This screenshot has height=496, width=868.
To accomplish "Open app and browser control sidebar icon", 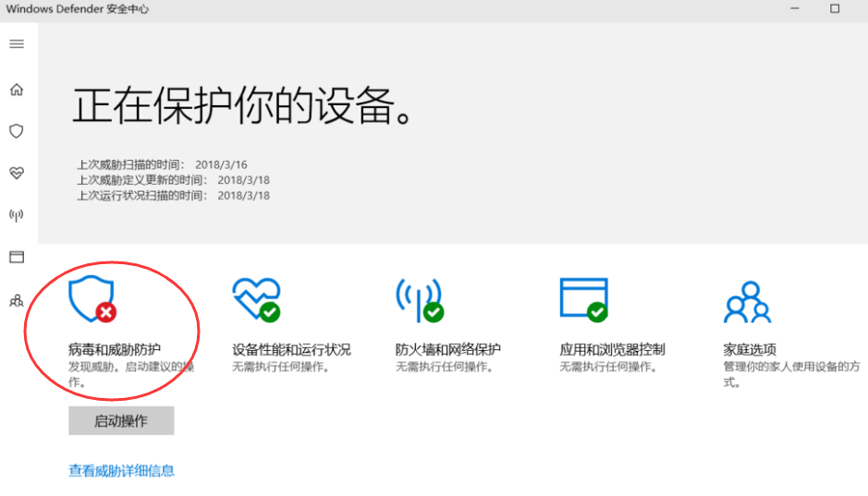I will 17,257.
